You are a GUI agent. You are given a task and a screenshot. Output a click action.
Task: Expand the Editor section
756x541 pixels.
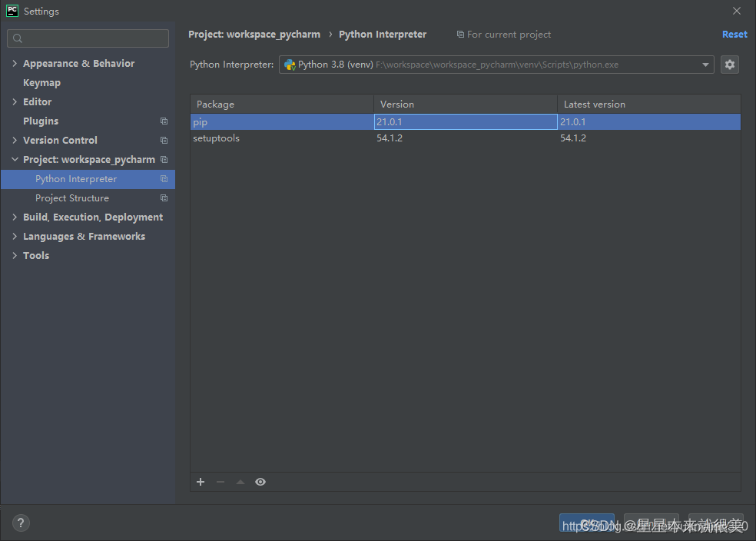click(15, 101)
